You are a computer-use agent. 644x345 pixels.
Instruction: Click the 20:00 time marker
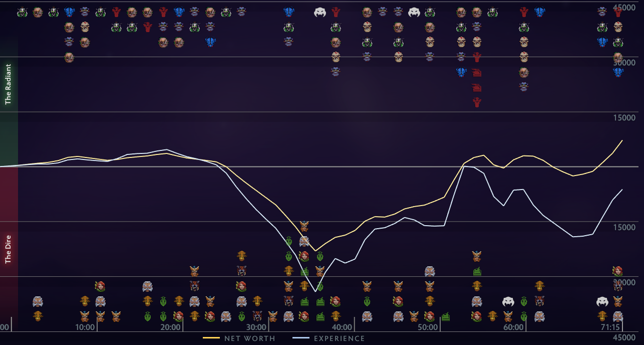point(171,327)
